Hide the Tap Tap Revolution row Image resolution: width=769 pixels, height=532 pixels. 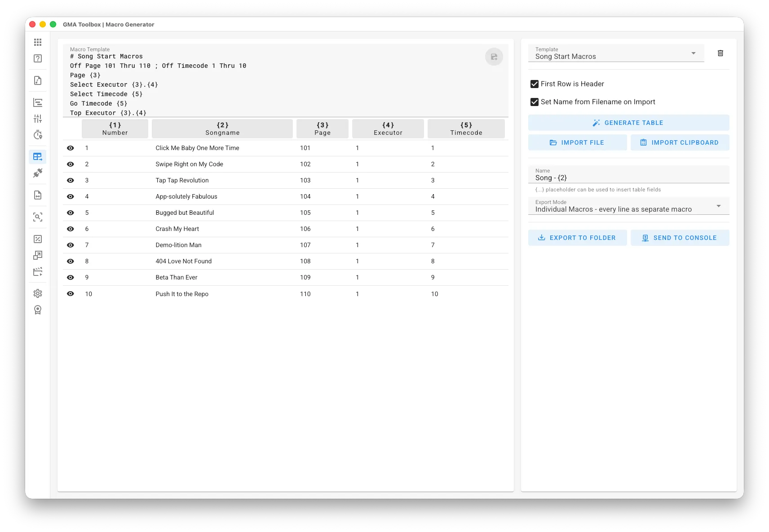click(x=71, y=180)
